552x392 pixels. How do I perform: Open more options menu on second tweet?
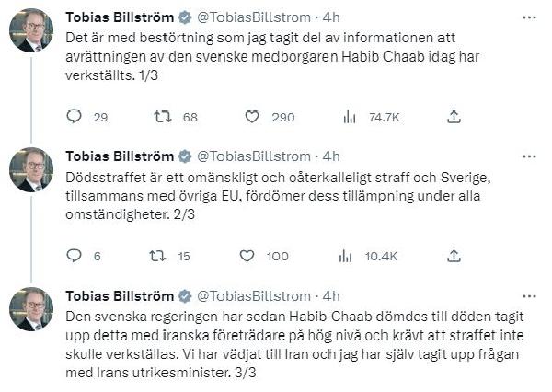pos(528,156)
